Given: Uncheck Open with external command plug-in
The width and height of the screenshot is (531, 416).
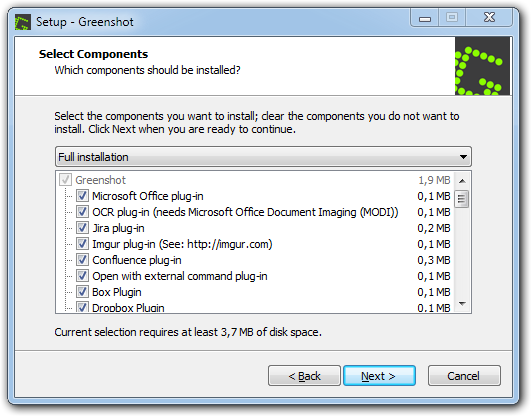Looking at the screenshot, I should coord(82,276).
